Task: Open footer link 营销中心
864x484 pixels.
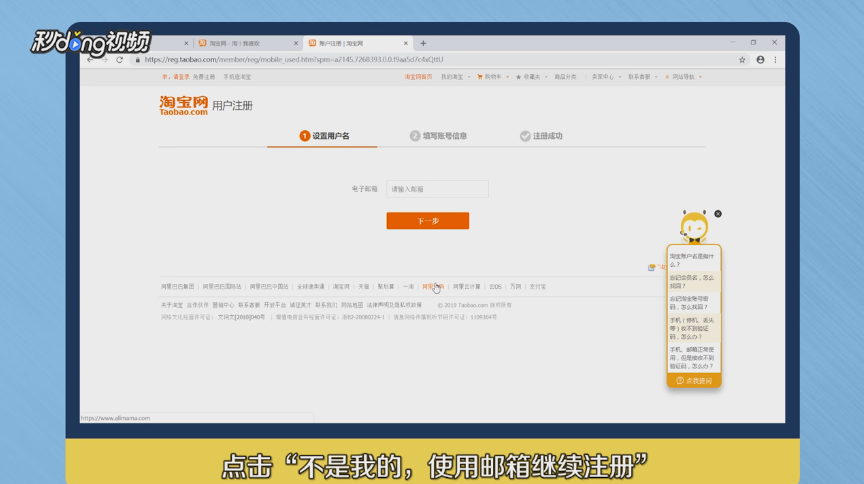Action: (223, 305)
